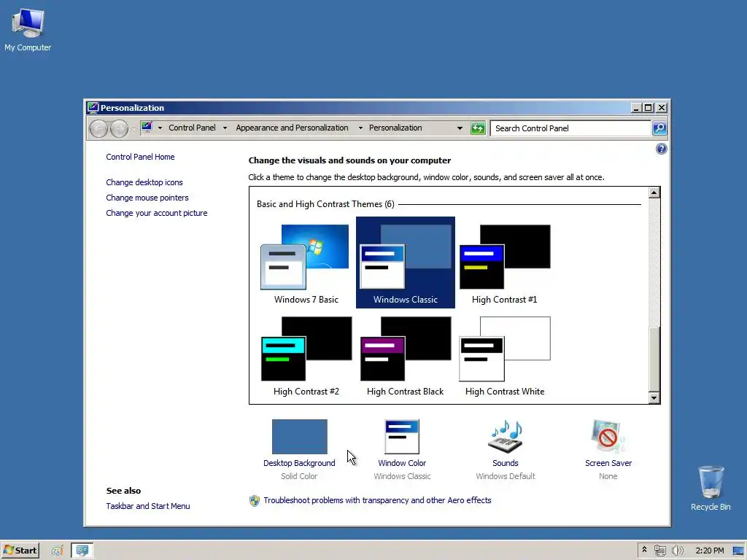Expand dropdown arrow after Appearance and Personalization

tap(360, 128)
